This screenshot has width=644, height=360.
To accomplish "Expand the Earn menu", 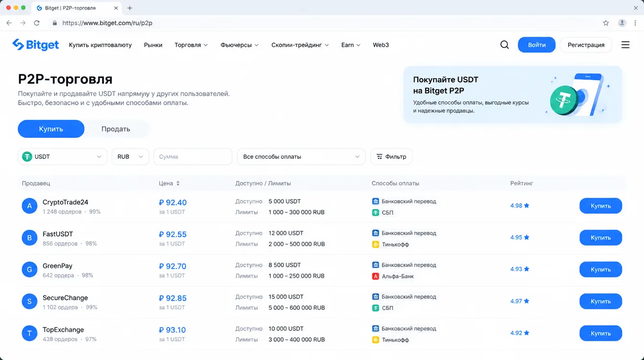I will [351, 45].
